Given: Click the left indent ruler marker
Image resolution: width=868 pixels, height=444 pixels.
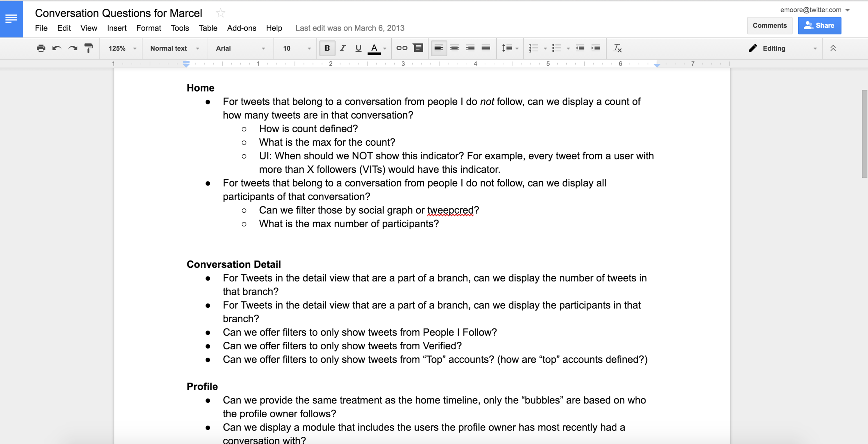Looking at the screenshot, I should (186, 64).
